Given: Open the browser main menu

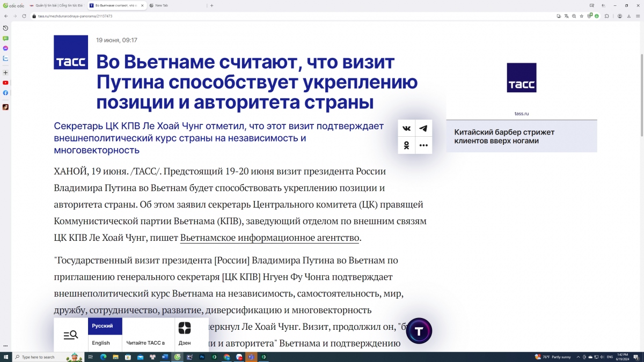Looking at the screenshot, I should 638,16.
